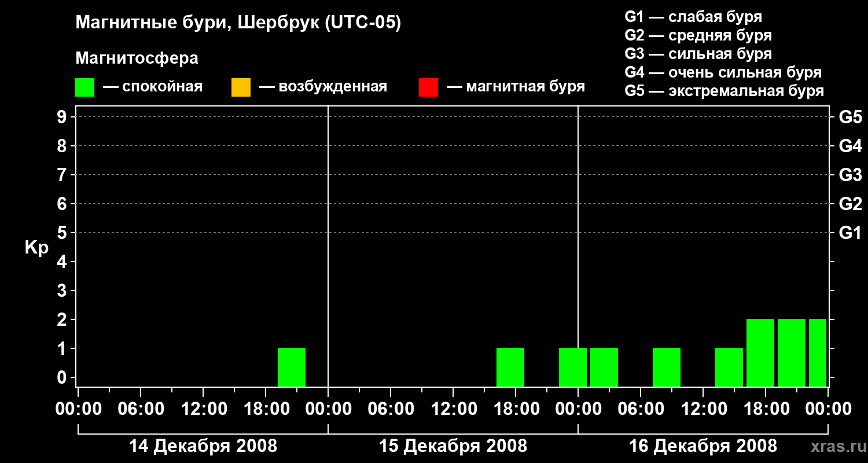Click the 'Магнитосфера' heading

pos(137,58)
